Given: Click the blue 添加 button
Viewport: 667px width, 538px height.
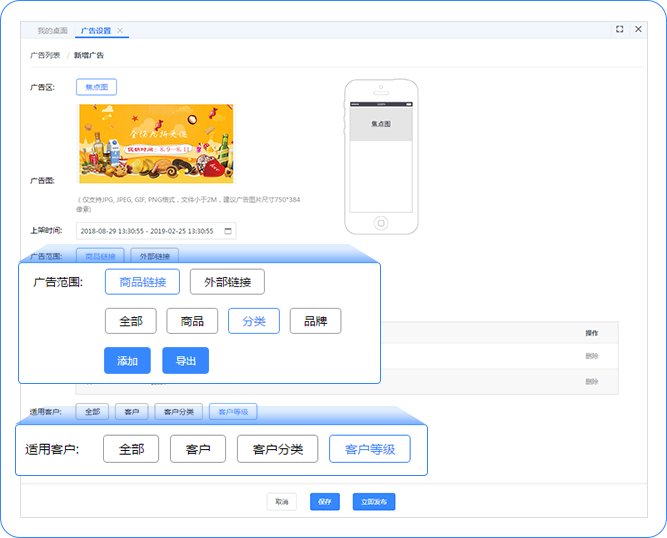Looking at the screenshot, I should tap(127, 361).
